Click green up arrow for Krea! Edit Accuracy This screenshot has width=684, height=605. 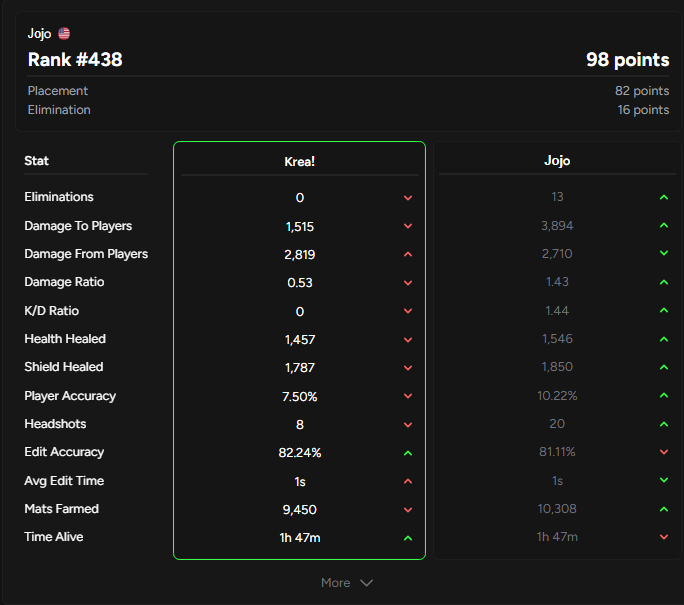408,453
